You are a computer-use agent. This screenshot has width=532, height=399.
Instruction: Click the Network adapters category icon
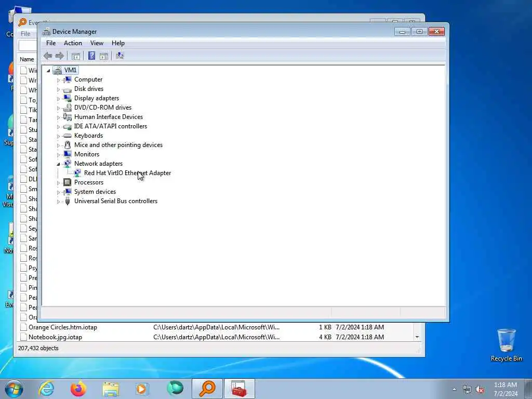point(68,164)
